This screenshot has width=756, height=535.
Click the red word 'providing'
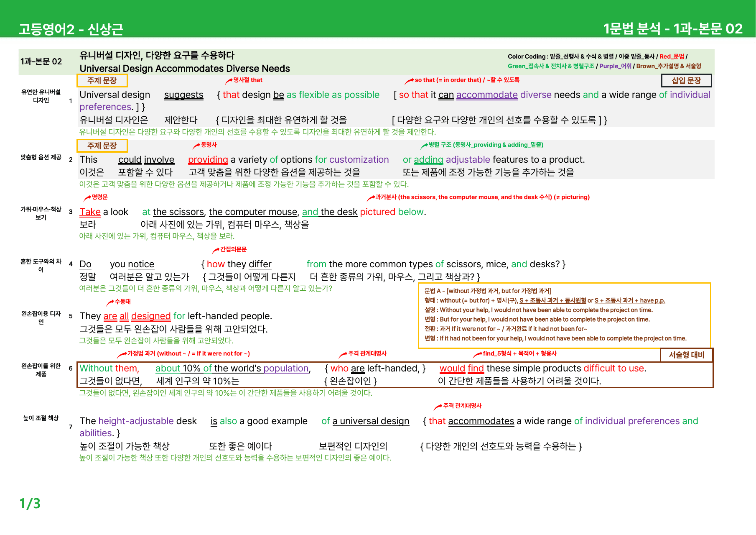[208, 160]
